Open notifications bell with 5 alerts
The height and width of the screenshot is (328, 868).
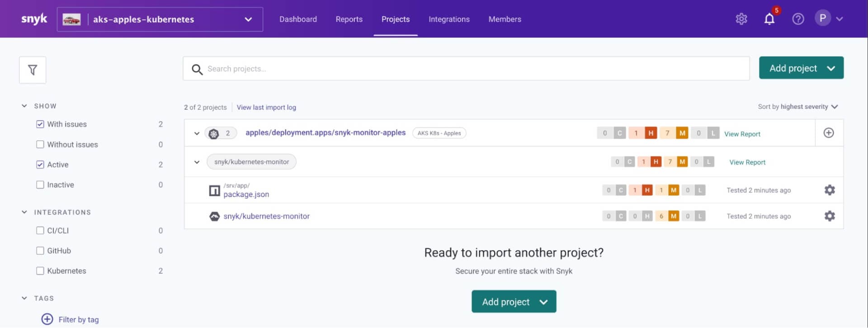point(770,18)
